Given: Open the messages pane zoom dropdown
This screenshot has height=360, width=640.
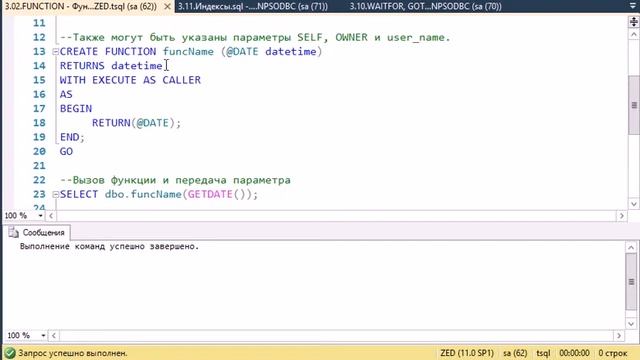Looking at the screenshot, I should coord(43,336).
